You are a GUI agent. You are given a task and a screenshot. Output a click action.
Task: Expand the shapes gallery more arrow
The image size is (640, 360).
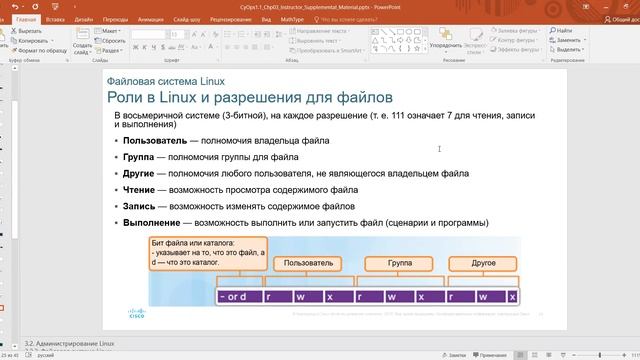coord(425,49)
